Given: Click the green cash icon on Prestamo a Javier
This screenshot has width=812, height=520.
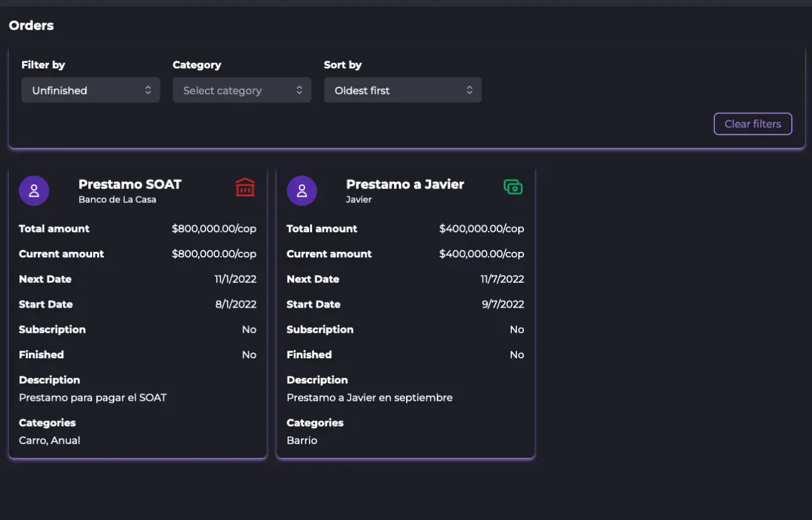Looking at the screenshot, I should pyautogui.click(x=513, y=187).
